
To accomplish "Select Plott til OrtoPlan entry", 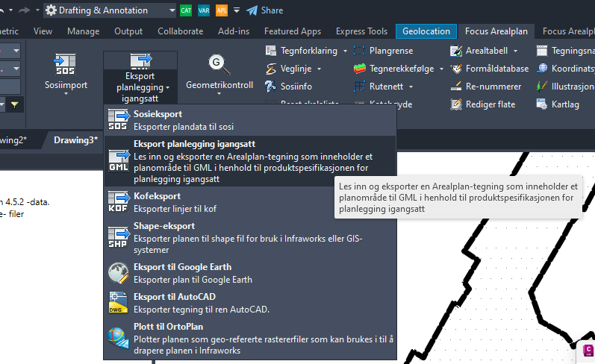I will 168,327.
